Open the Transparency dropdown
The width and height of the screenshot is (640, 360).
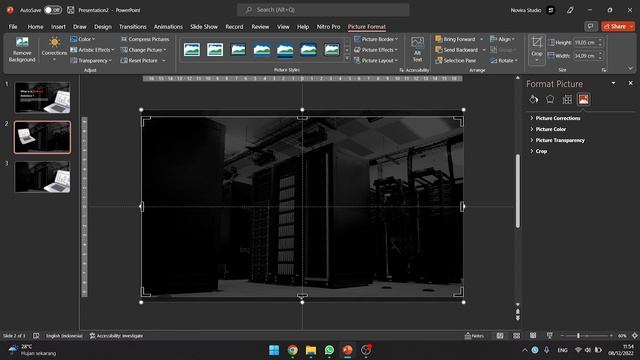(91, 60)
